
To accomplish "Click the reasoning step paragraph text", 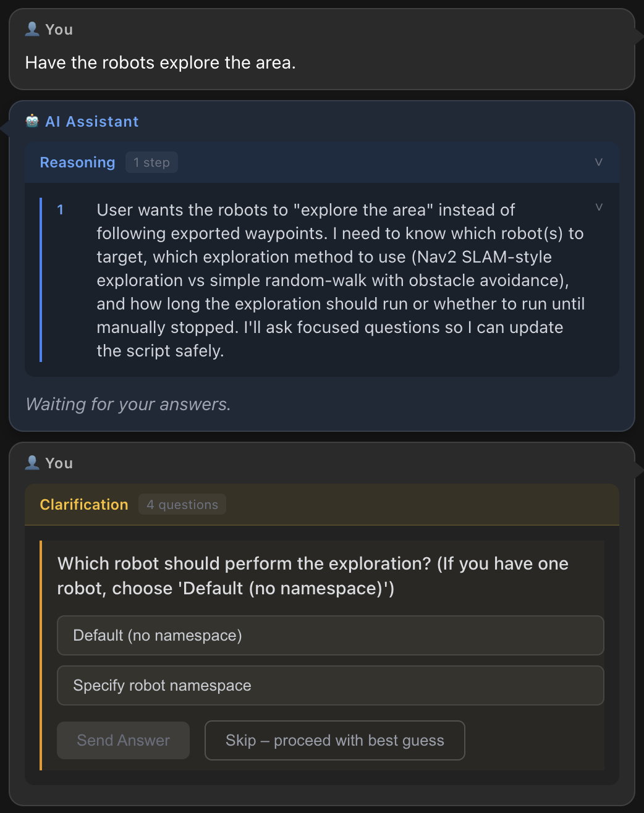I will tap(340, 280).
